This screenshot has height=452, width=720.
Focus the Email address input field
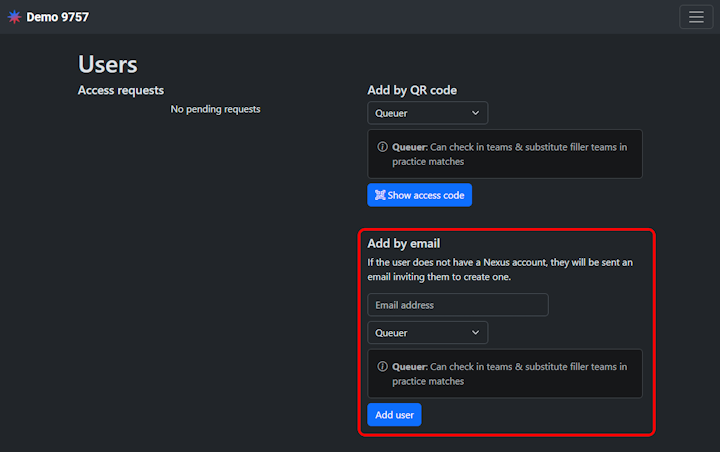[457, 305]
